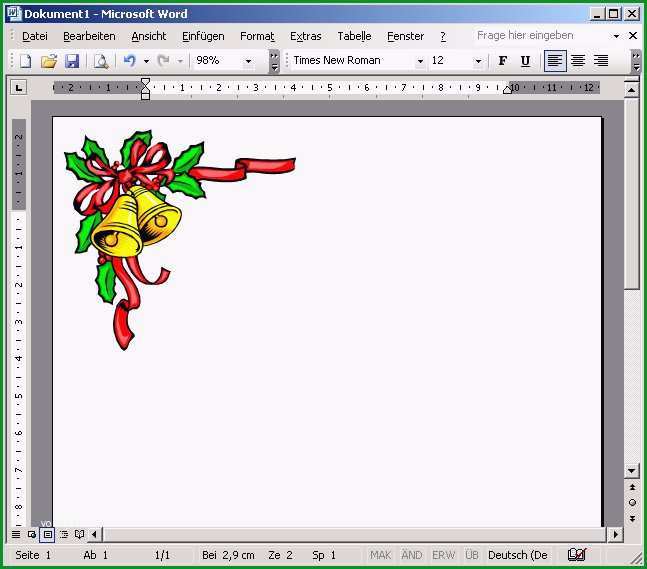Click the 'Frage hier eingeben' help box

click(541, 35)
